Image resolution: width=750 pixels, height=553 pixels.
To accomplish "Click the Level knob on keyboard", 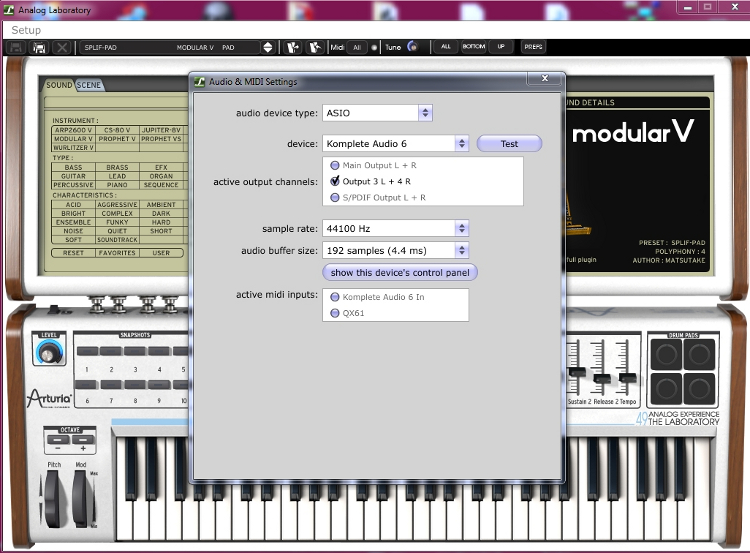I will [x=49, y=354].
